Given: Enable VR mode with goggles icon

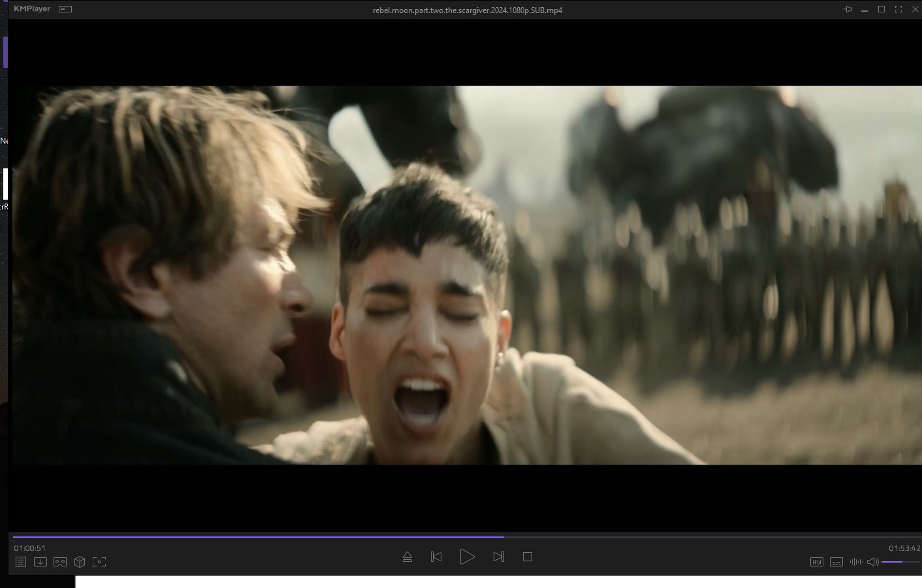Looking at the screenshot, I should pos(60,562).
